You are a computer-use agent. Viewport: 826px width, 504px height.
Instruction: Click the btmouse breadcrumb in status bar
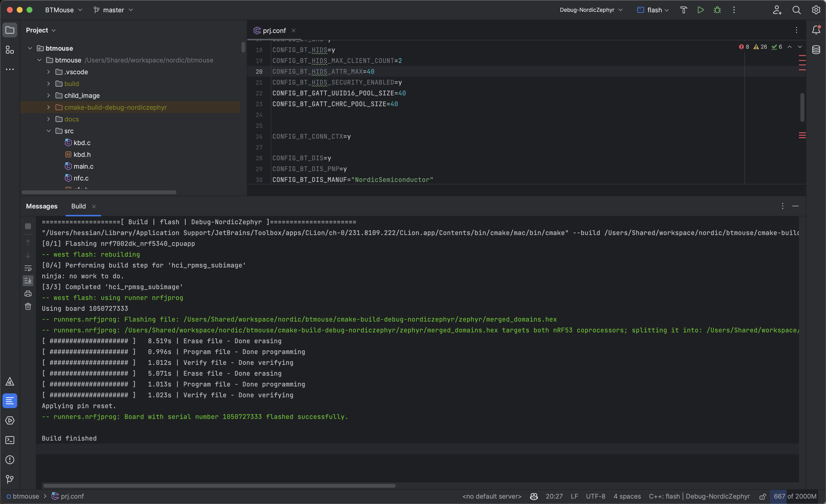pyautogui.click(x=22, y=496)
